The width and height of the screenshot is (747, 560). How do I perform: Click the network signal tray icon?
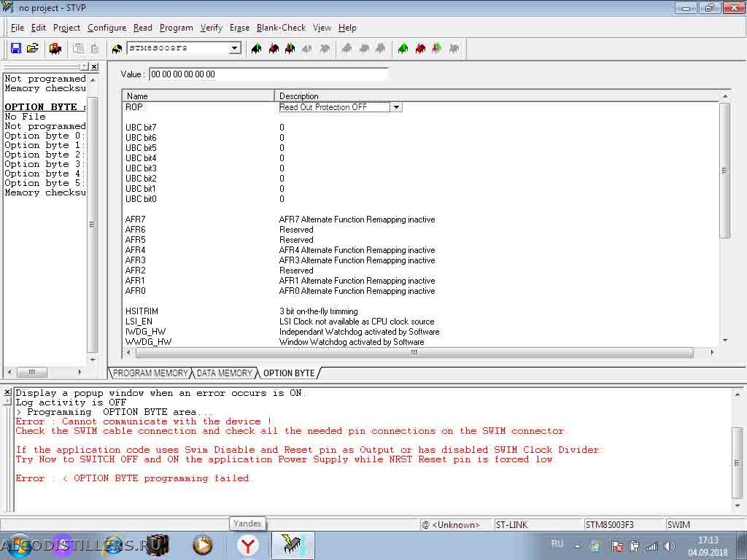pos(652,547)
